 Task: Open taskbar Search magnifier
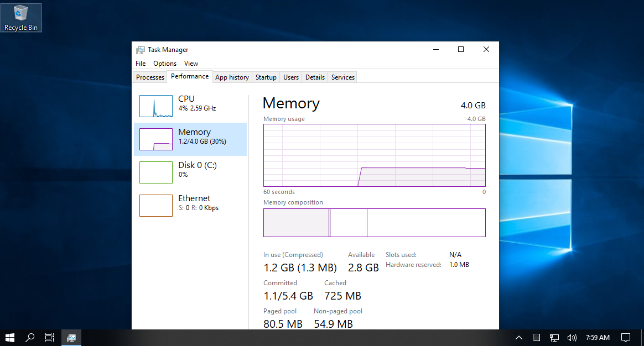click(x=30, y=338)
